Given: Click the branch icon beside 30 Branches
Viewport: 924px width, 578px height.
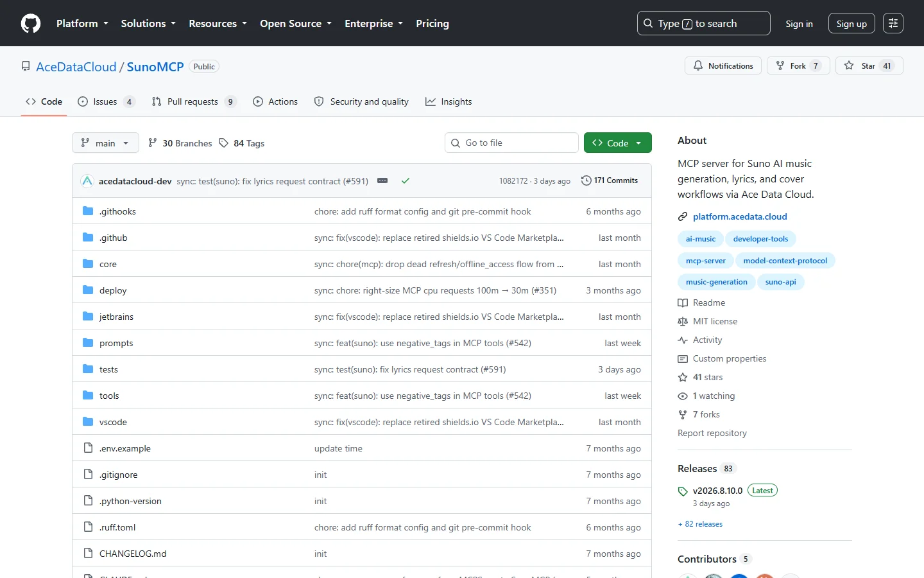Looking at the screenshot, I should (x=152, y=143).
